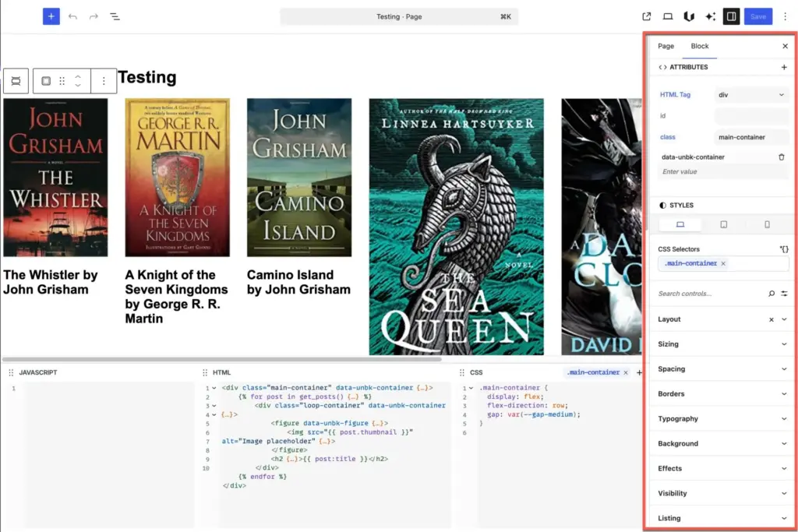The width and height of the screenshot is (798, 532).
Task: Open the Testing · Page command bar
Action: (x=399, y=16)
